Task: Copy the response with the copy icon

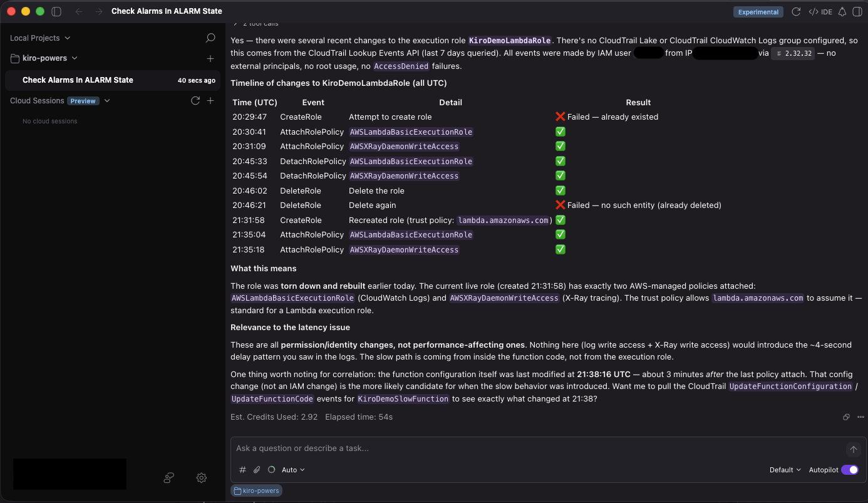Action: coord(846,417)
